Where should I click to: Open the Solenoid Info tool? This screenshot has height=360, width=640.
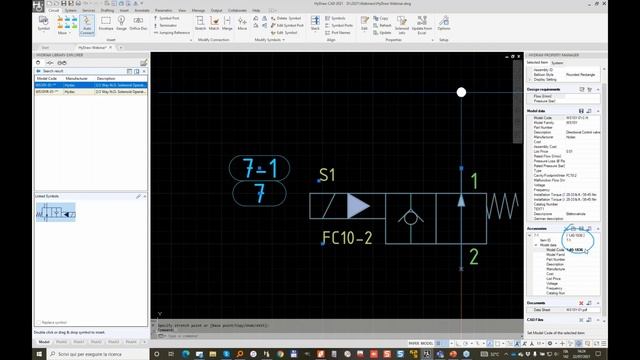point(402,24)
